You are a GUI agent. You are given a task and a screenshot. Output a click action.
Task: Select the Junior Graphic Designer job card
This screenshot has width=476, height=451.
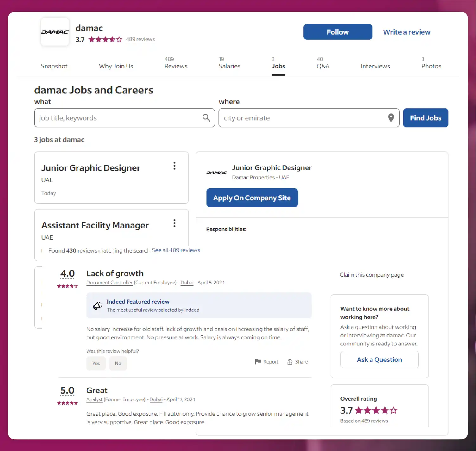click(x=111, y=177)
